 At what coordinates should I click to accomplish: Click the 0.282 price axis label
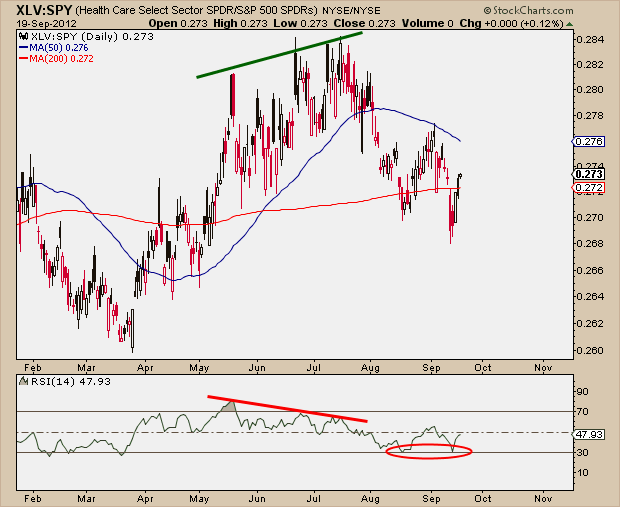click(x=590, y=64)
